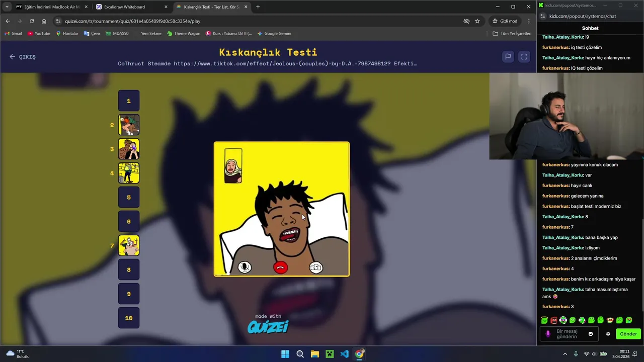The image size is (644, 362).
Task: Click the quizei.com address bar URL
Action: coord(132,21)
